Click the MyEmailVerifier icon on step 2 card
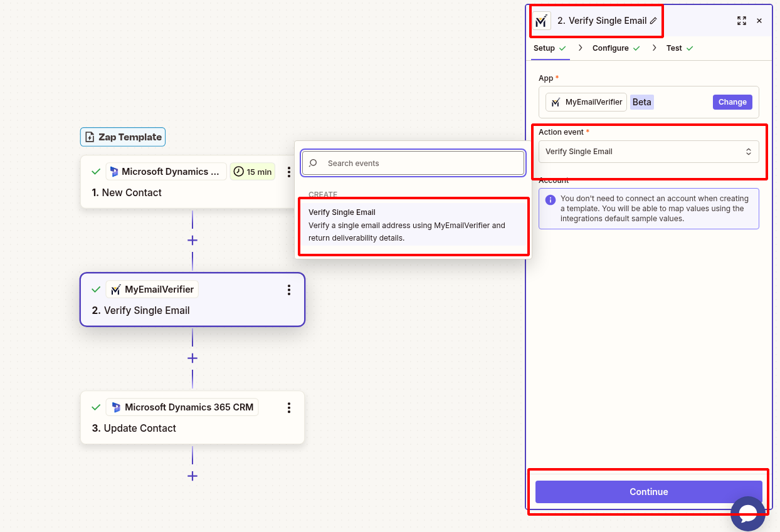Screen dimensions: 780x532 pyautogui.click(x=116, y=289)
